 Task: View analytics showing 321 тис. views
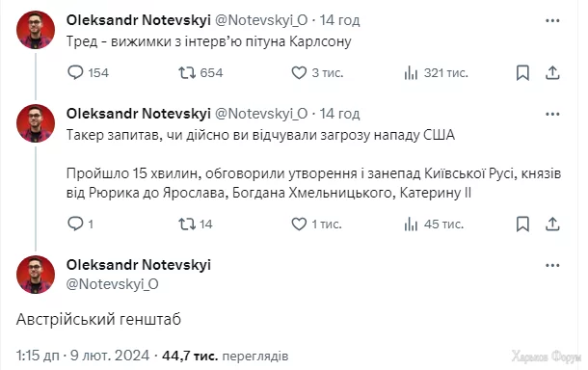click(x=436, y=72)
